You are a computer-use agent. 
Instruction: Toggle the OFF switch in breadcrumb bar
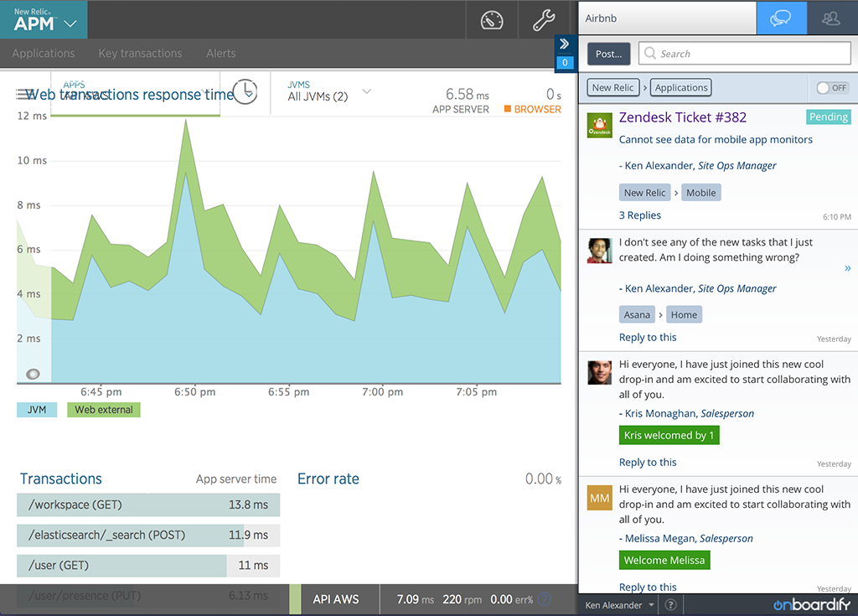coord(832,88)
